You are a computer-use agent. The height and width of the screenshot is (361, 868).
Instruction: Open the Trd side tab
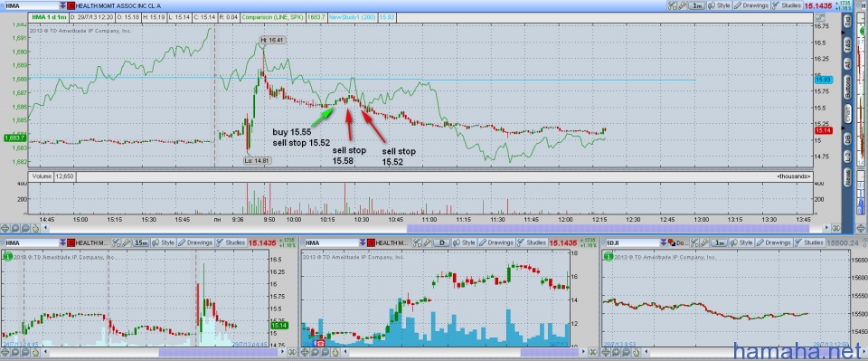point(847,21)
